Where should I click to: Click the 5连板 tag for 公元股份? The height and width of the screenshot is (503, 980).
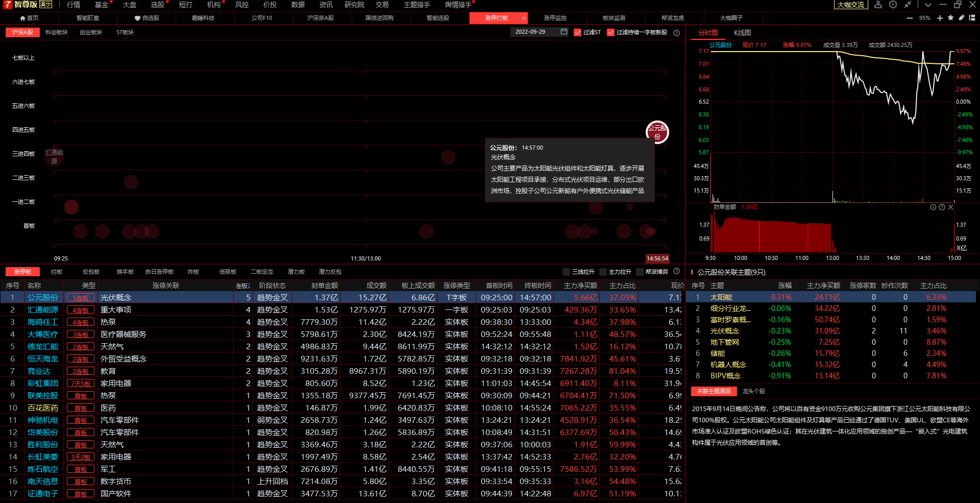click(81, 298)
